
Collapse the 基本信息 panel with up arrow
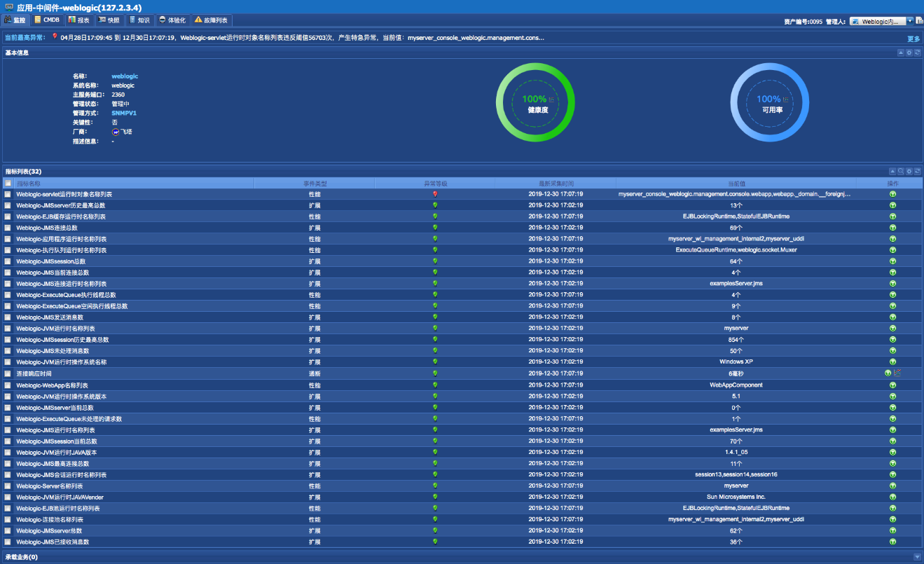[x=901, y=53]
